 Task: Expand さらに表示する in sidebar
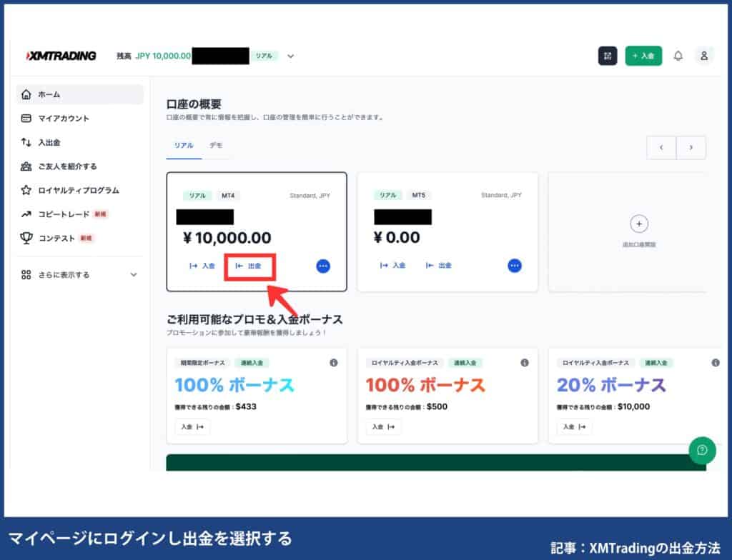(80, 275)
